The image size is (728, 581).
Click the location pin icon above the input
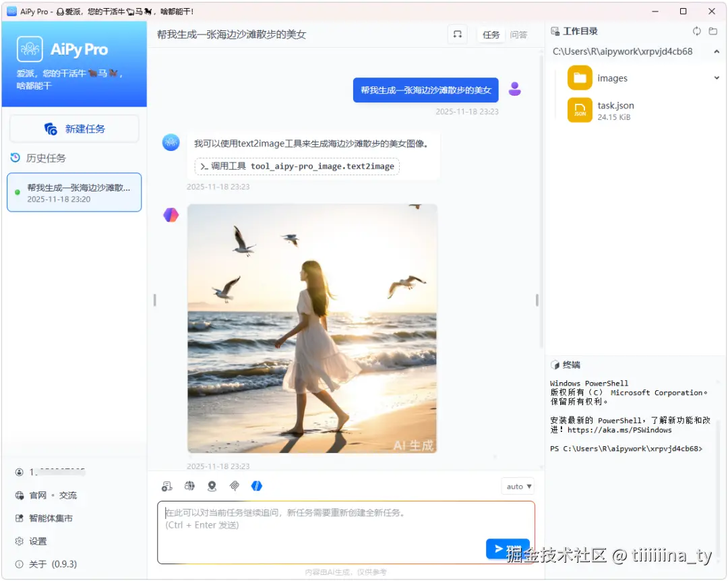[212, 485]
